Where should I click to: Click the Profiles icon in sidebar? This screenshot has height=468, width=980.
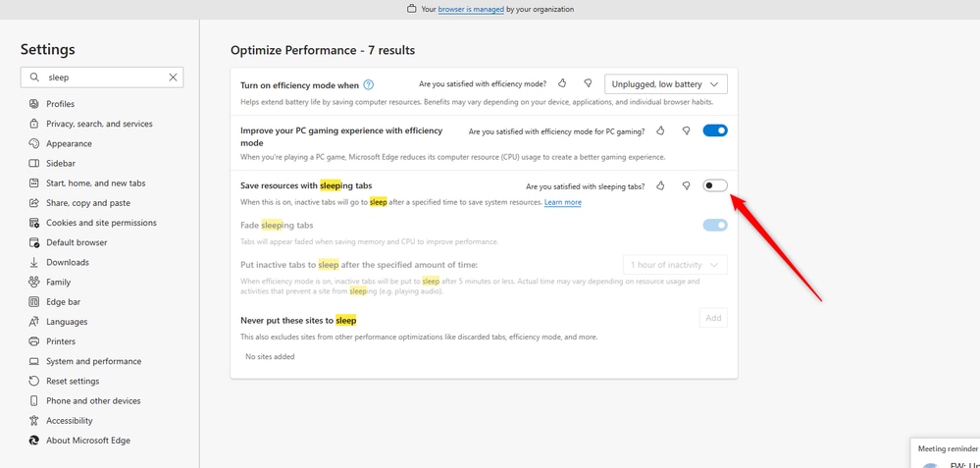coord(33,104)
